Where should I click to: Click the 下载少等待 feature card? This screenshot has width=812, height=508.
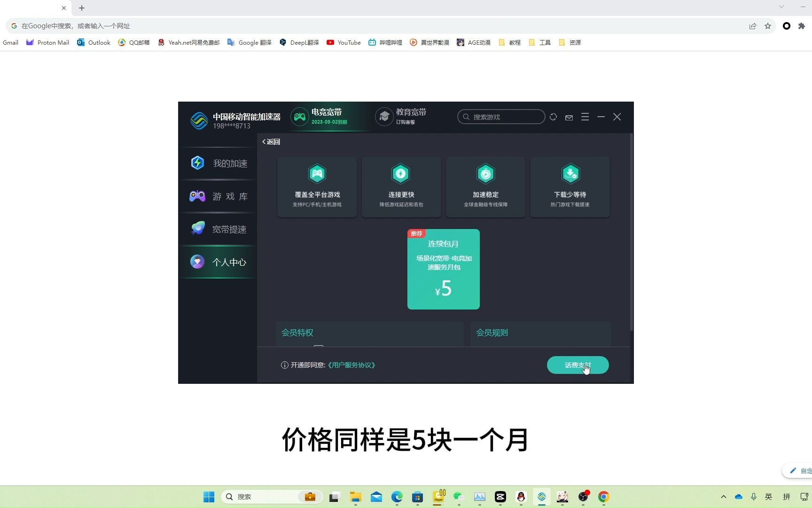tap(570, 187)
